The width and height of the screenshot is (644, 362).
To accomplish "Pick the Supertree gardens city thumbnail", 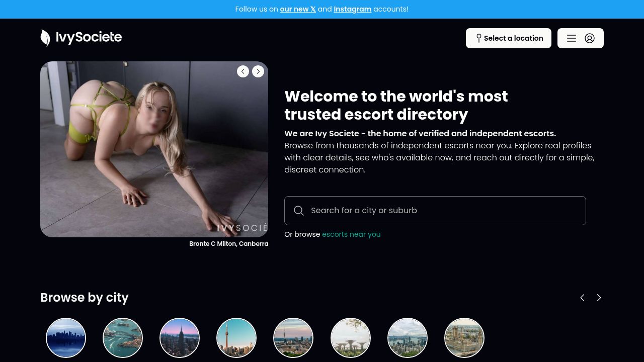I will [x=351, y=338].
